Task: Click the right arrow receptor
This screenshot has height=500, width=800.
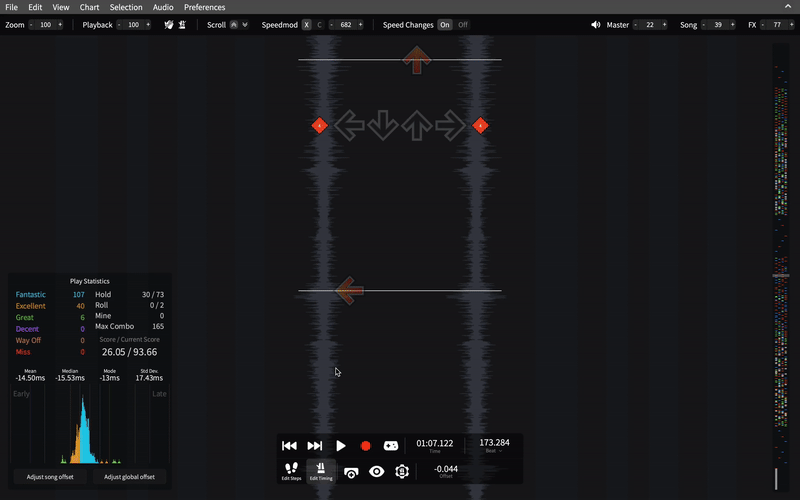Action: [450, 125]
